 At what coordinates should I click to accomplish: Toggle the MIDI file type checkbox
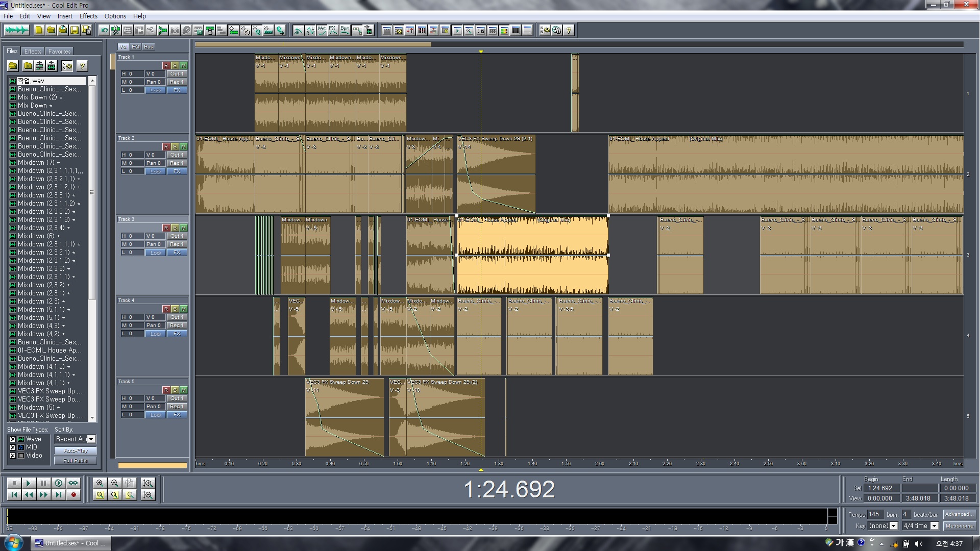coord(13,447)
